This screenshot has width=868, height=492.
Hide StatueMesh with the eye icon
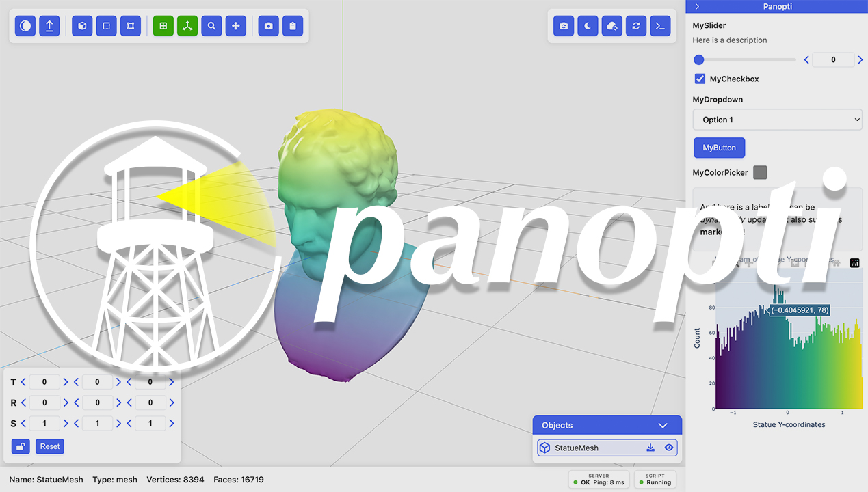click(x=669, y=448)
